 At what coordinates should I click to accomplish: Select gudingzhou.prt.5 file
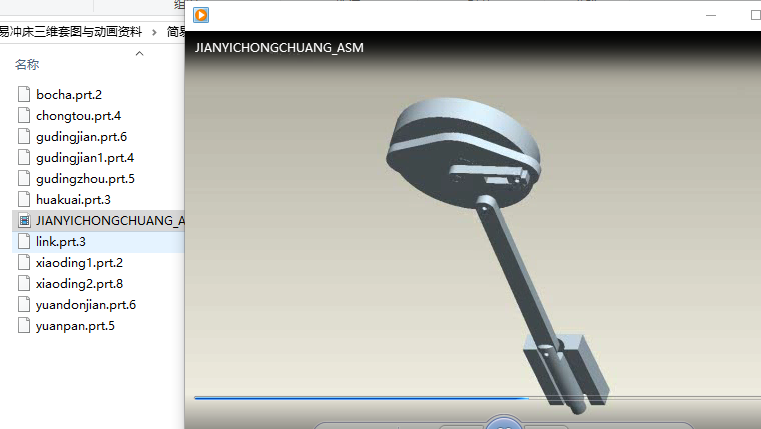(x=85, y=179)
